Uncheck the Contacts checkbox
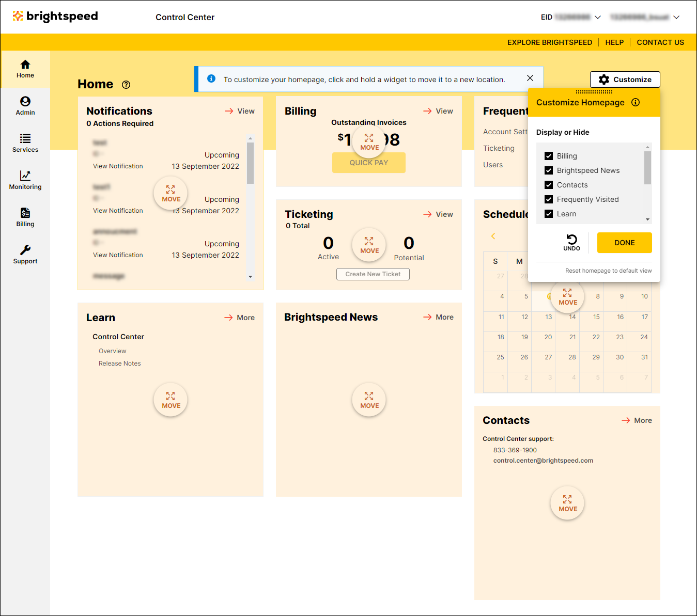 coord(549,185)
